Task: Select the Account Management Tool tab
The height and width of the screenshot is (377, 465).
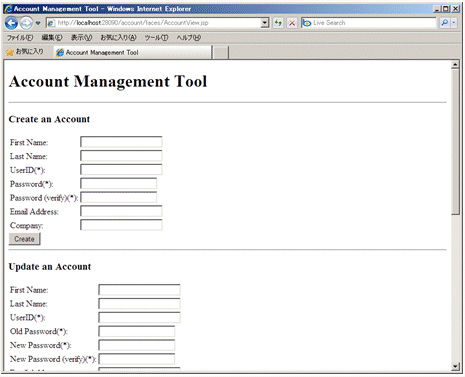Action: click(133, 52)
